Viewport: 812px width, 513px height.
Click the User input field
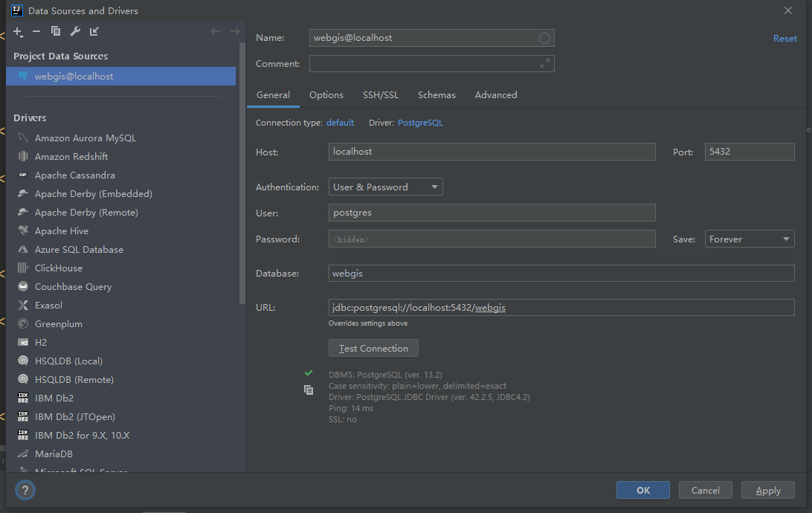click(x=492, y=213)
